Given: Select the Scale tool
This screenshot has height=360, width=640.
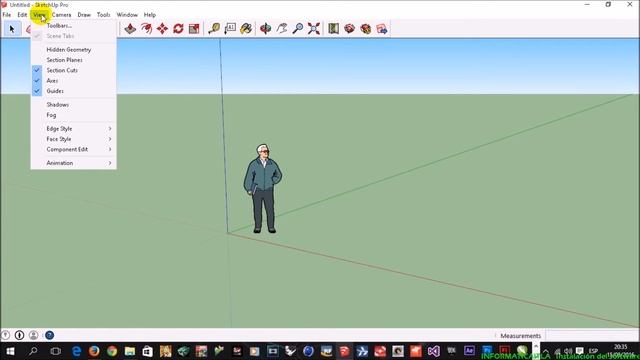Looking at the screenshot, I should [x=194, y=29].
